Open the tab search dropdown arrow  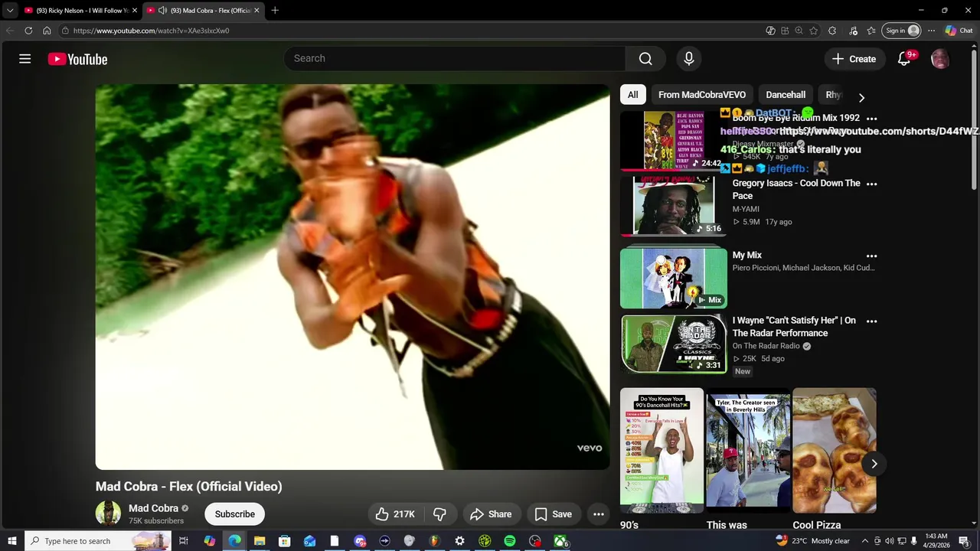10,10
